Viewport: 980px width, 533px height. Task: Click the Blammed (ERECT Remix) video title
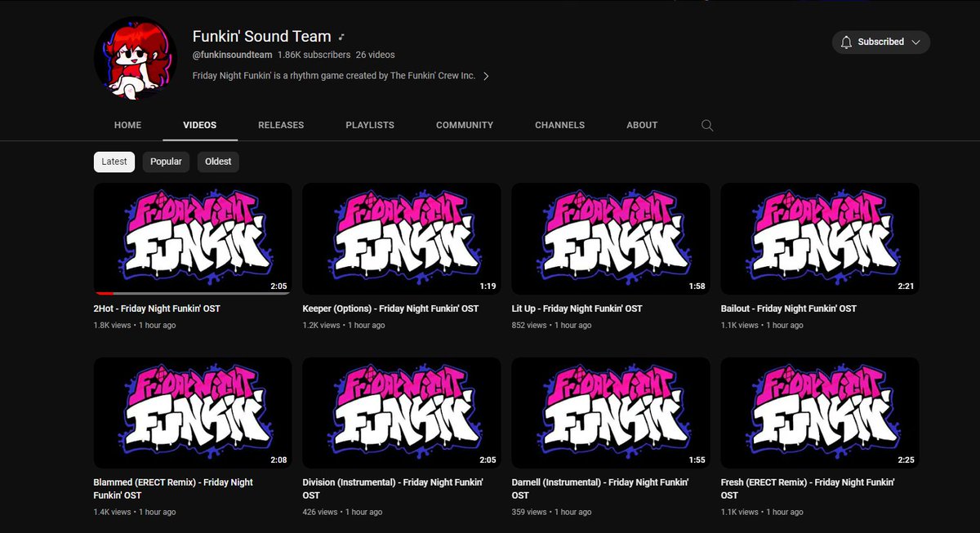[x=173, y=489]
